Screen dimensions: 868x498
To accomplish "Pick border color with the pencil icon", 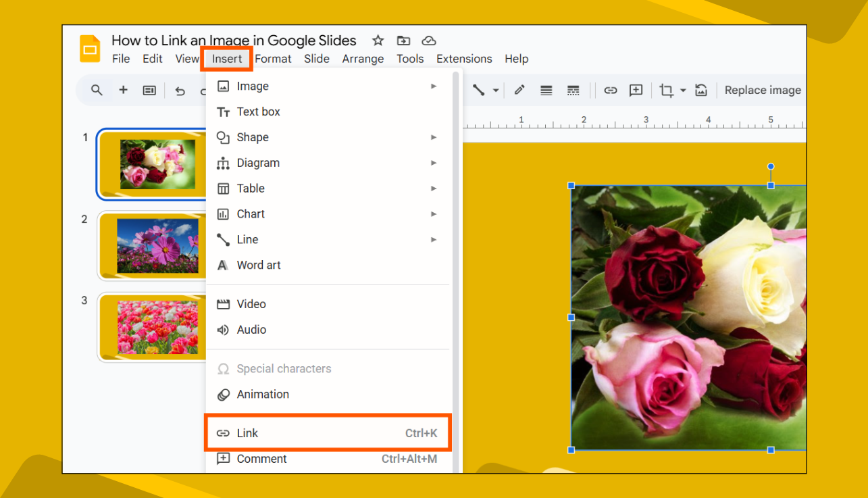I will (519, 90).
